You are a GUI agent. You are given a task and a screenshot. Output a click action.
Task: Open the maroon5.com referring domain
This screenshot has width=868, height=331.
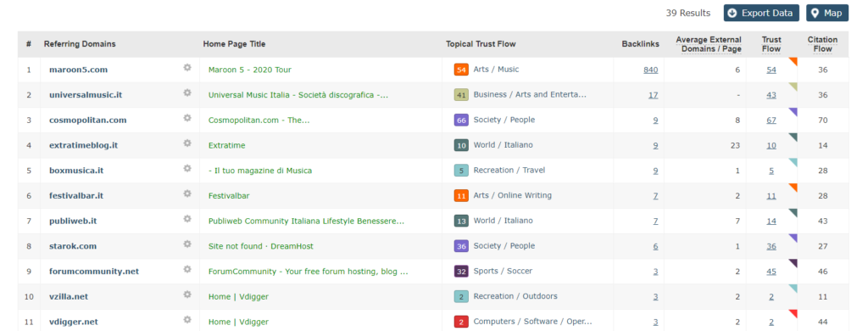[78, 70]
